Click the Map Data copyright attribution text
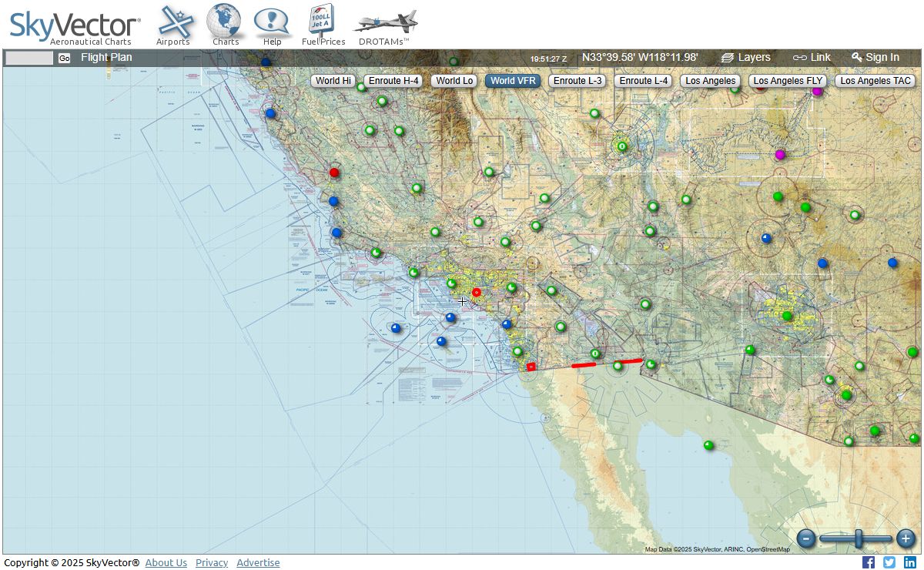This screenshot has height=570, width=924. (x=717, y=549)
